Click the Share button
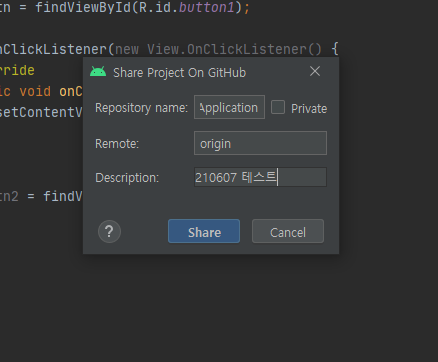 [204, 231]
